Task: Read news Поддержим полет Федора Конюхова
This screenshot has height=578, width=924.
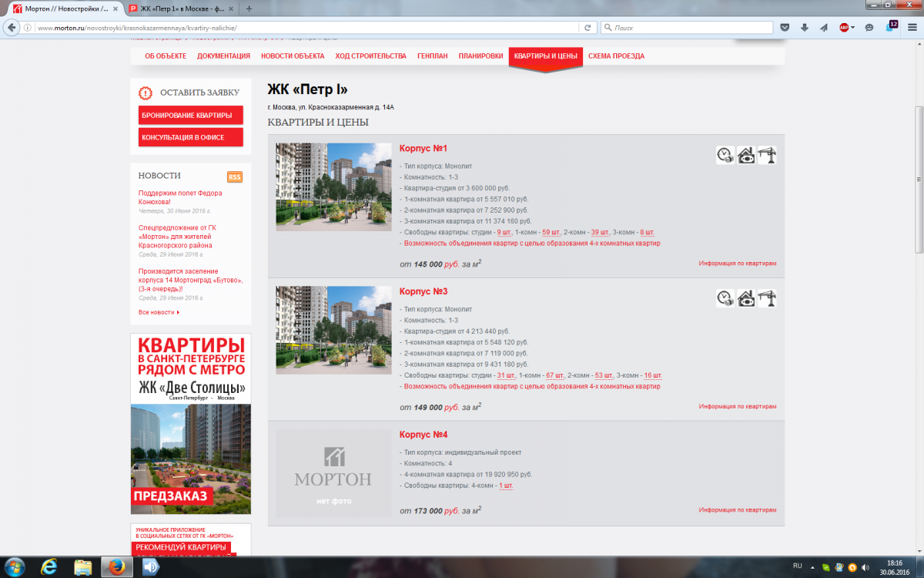Action: point(180,198)
